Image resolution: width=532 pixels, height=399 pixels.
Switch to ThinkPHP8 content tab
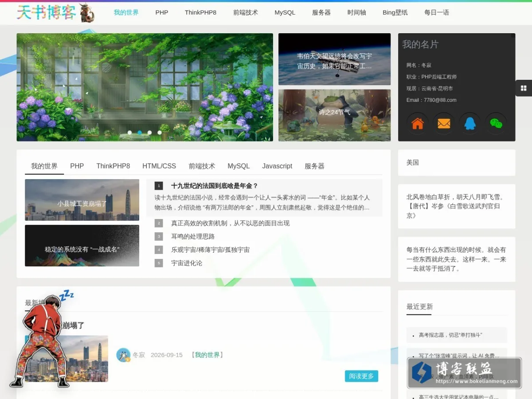[x=113, y=166]
